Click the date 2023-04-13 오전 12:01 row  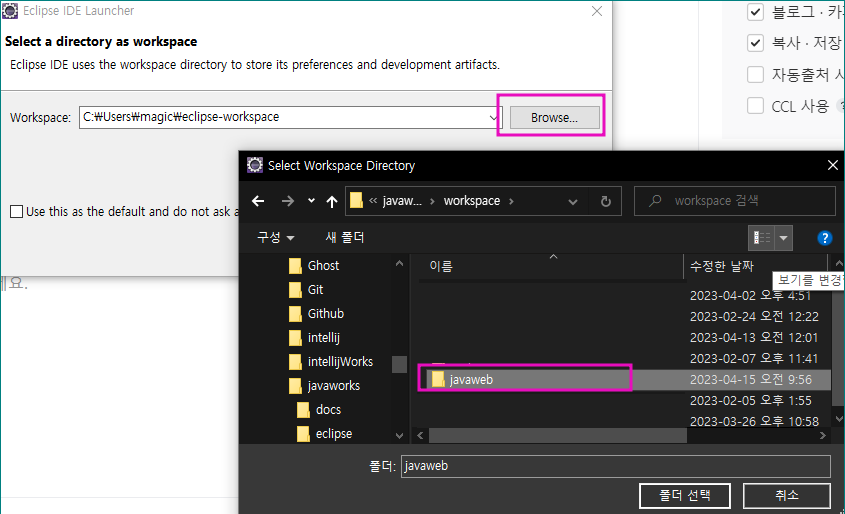(754, 337)
